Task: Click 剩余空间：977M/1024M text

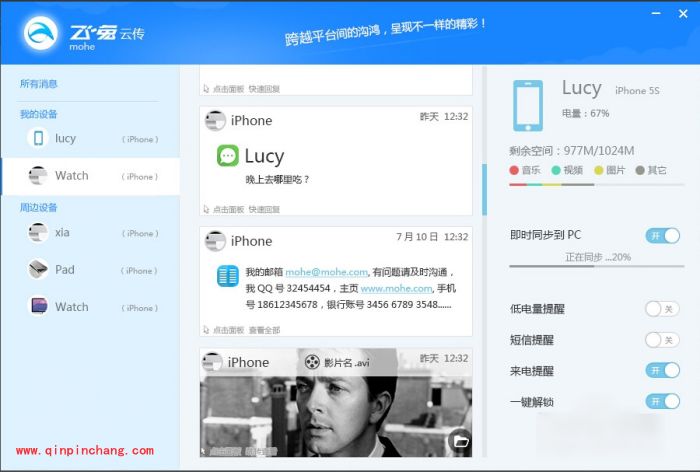Action: 571,150
